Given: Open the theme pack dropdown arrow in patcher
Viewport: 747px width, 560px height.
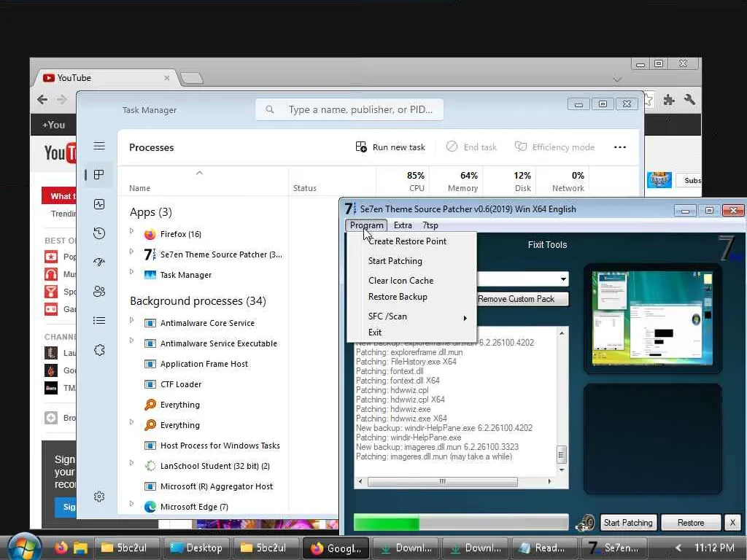Looking at the screenshot, I should [x=563, y=279].
